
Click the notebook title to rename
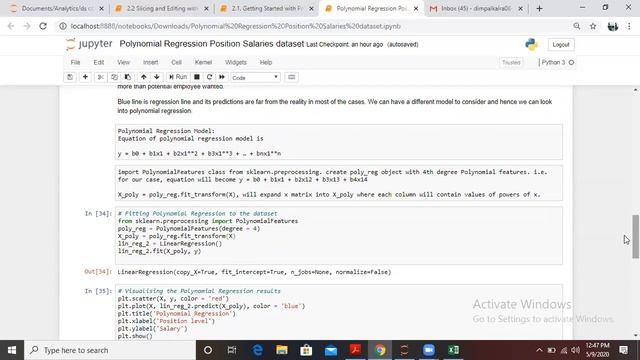tap(212, 44)
